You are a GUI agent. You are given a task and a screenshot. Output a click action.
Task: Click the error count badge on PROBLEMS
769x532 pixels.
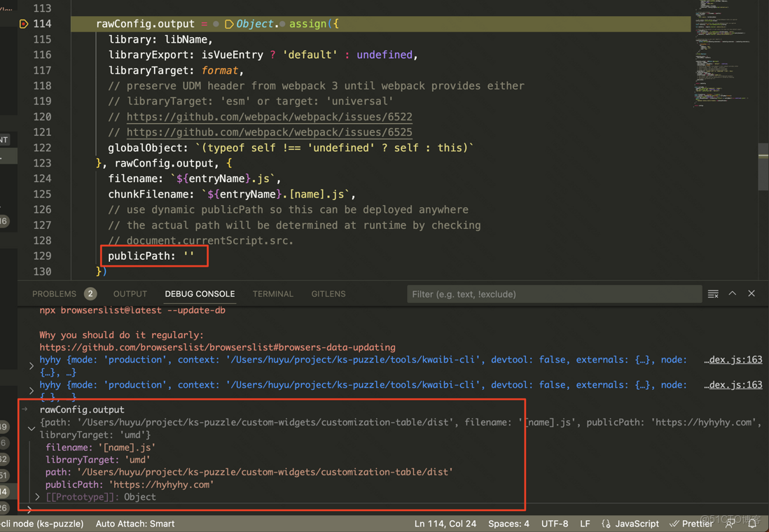(90, 294)
